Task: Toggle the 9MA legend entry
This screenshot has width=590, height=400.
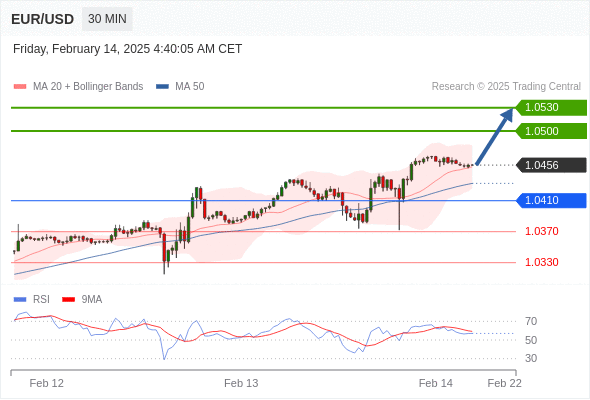Action: click(x=82, y=300)
